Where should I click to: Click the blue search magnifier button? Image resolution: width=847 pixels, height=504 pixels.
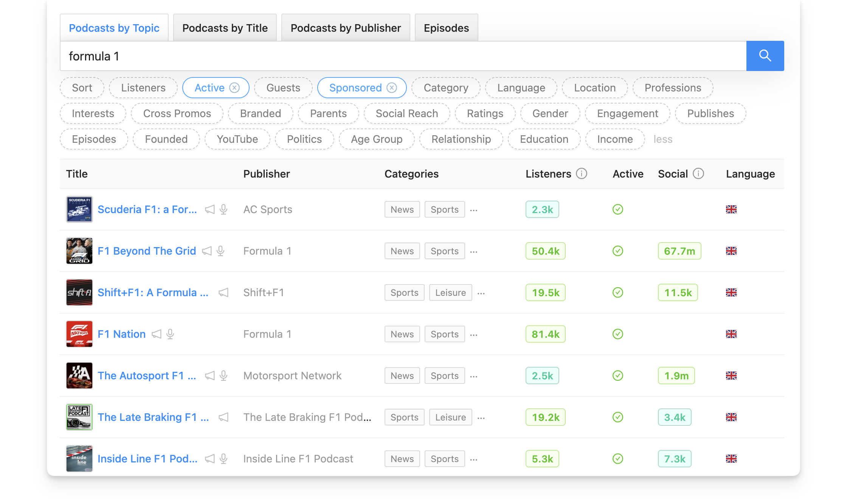[765, 56]
